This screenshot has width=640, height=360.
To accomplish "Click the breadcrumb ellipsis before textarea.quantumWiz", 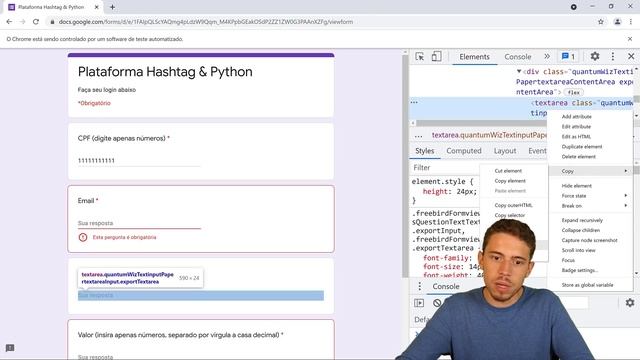I will [x=418, y=135].
